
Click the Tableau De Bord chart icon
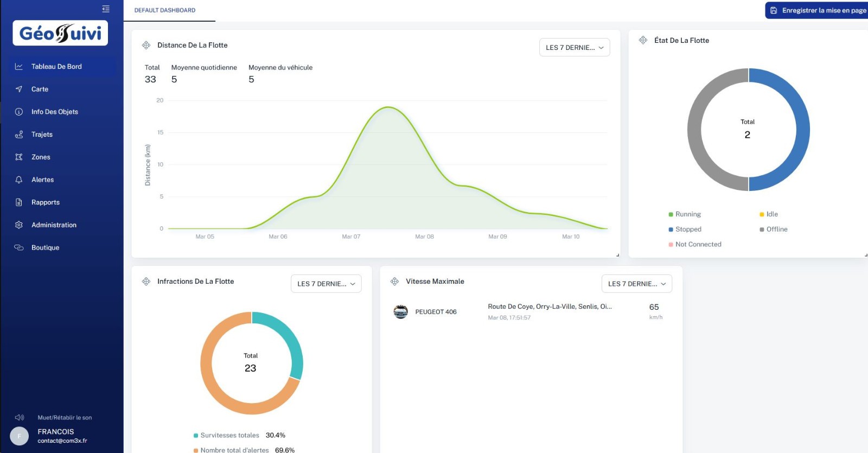coord(19,67)
